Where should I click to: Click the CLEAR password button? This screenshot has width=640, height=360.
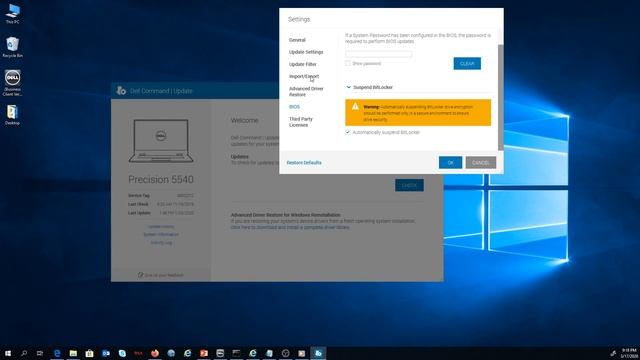[x=467, y=64]
